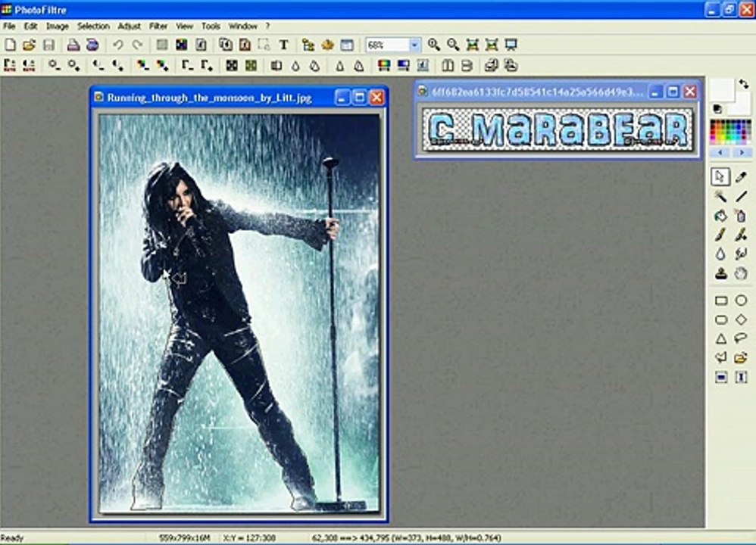
Task: Choose a color from the palette grid
Action: tap(730, 132)
